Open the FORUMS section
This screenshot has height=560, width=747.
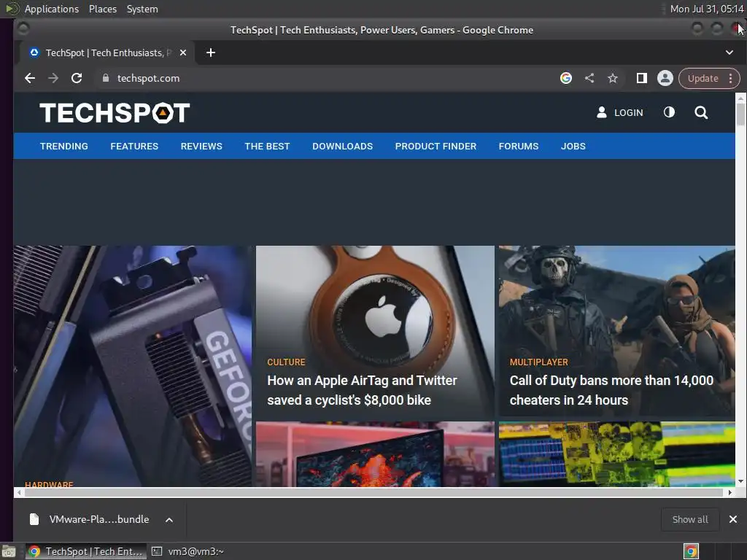coord(519,146)
